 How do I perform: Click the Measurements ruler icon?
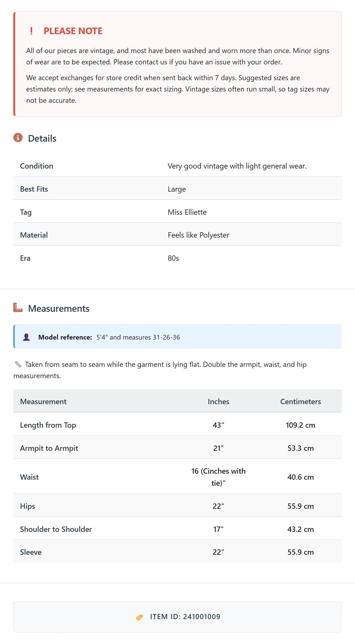tap(18, 308)
